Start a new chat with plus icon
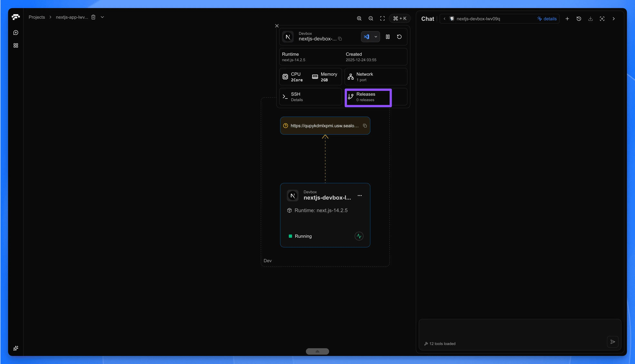The height and width of the screenshot is (364, 635). [567, 19]
